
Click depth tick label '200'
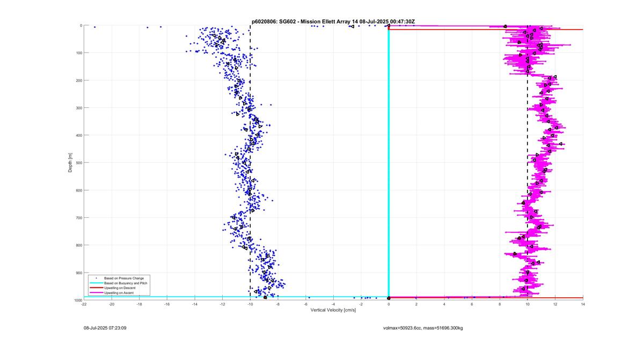(x=78, y=80)
